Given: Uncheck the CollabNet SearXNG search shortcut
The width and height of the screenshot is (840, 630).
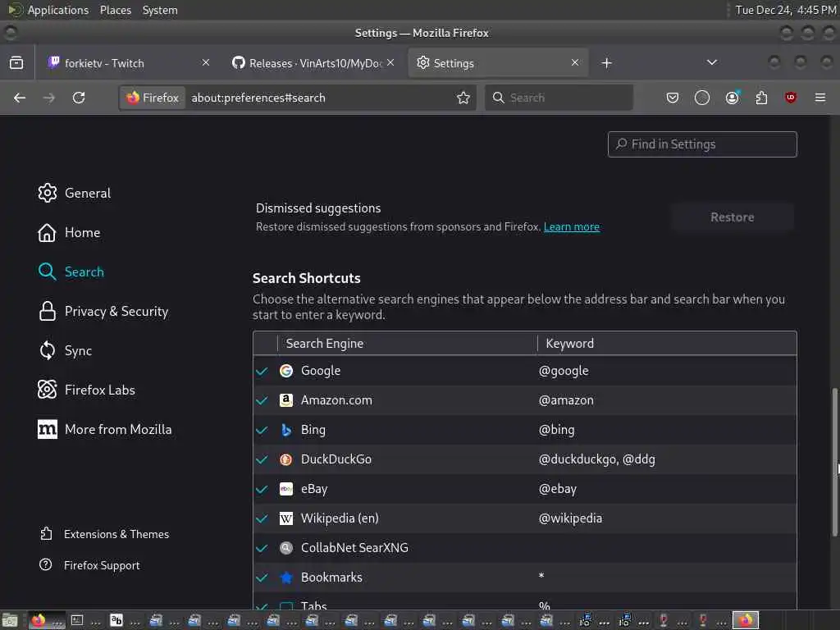Looking at the screenshot, I should (x=262, y=547).
